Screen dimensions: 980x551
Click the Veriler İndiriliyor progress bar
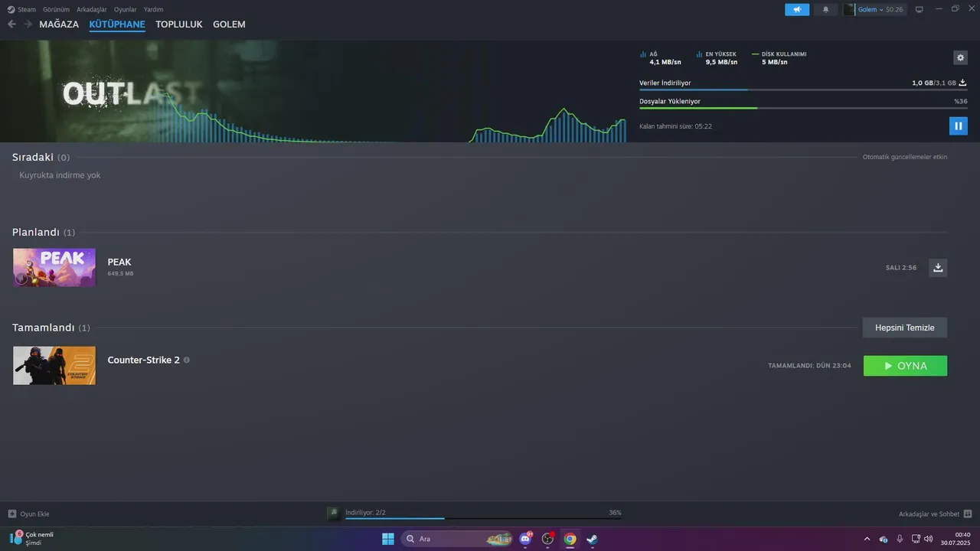[x=803, y=90]
